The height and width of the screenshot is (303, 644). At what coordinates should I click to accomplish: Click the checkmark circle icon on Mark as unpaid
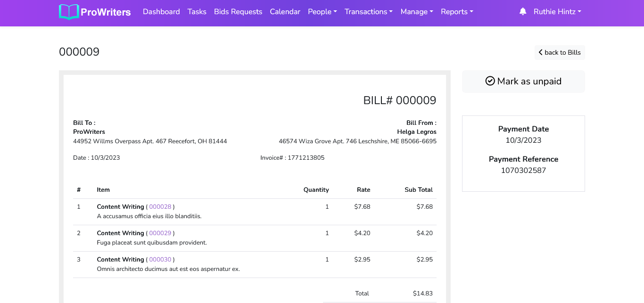(x=490, y=81)
